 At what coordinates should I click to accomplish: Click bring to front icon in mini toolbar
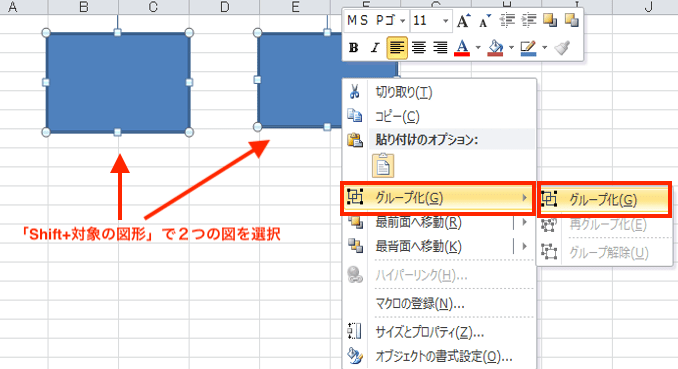click(x=550, y=20)
